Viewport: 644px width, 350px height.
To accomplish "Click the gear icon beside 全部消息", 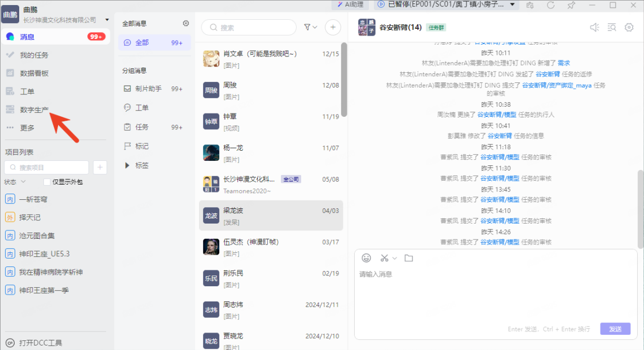I will [186, 24].
